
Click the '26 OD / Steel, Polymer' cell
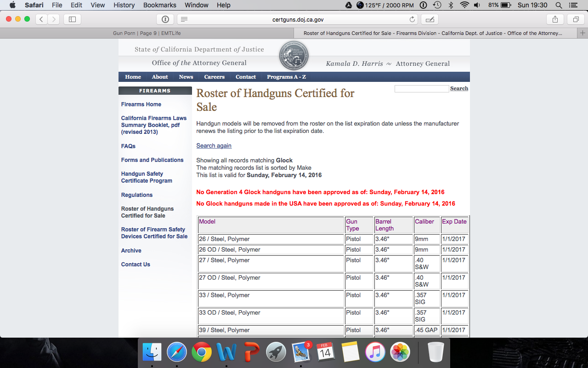tap(271, 250)
